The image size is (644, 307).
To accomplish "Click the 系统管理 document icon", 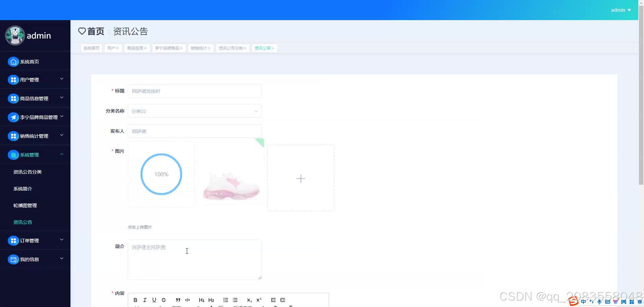I will point(13,155).
